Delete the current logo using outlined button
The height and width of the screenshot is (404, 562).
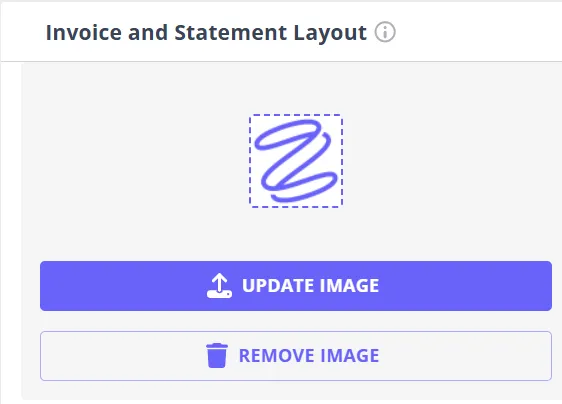[296, 356]
